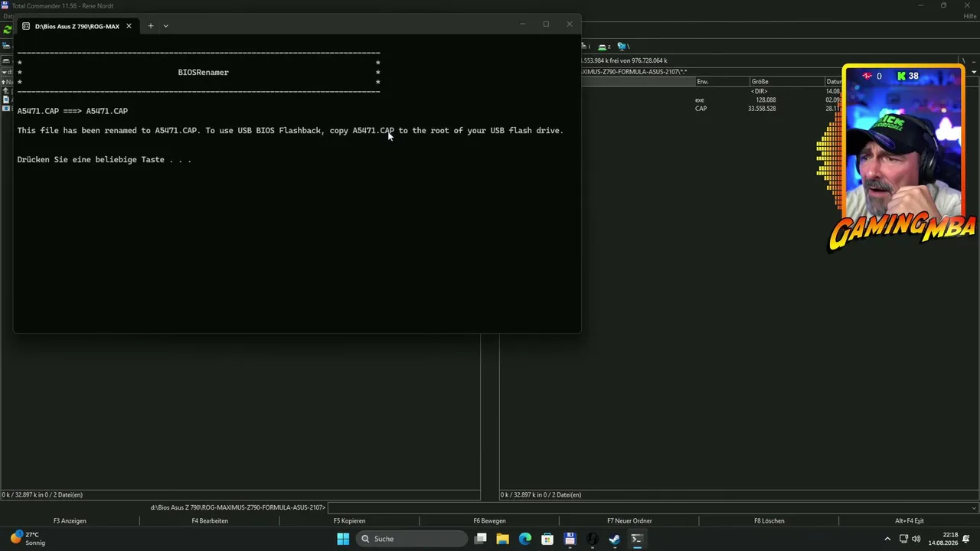
Task: Click F7 Neuer Ordner button
Action: tap(629, 521)
